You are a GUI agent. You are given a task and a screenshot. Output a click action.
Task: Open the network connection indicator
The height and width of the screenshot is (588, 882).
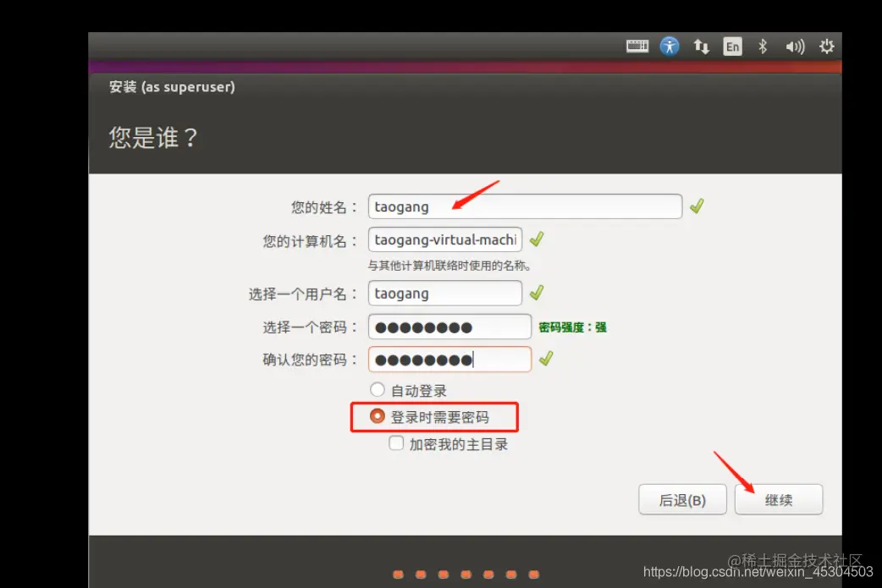pos(701,46)
